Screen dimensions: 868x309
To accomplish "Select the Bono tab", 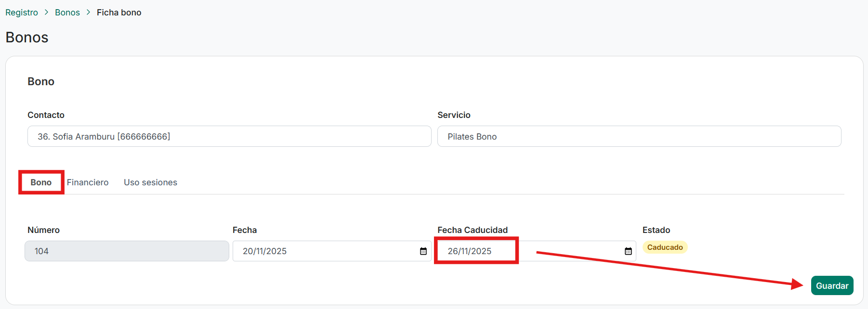I will tap(41, 182).
